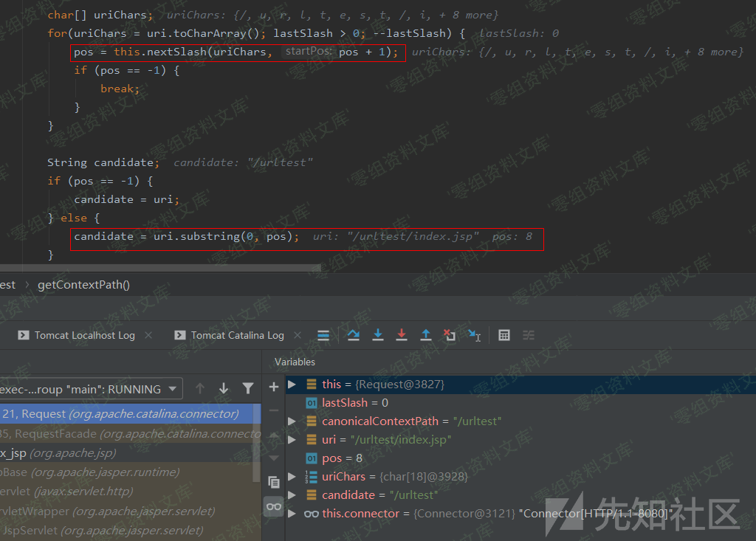756x541 pixels.
Task: Switch to the Tomcat Catalina Log tab
Action: point(237,335)
